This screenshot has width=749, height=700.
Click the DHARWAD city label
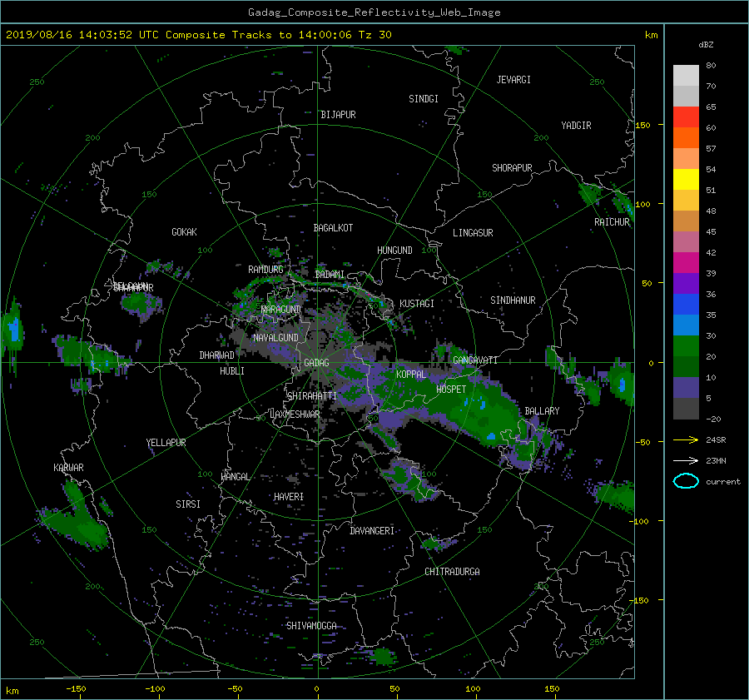point(217,355)
